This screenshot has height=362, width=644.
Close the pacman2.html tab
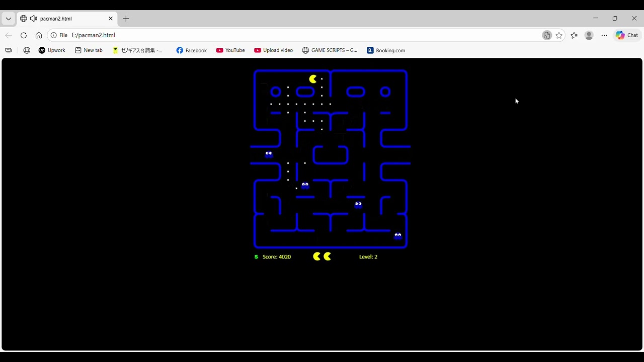click(x=111, y=19)
